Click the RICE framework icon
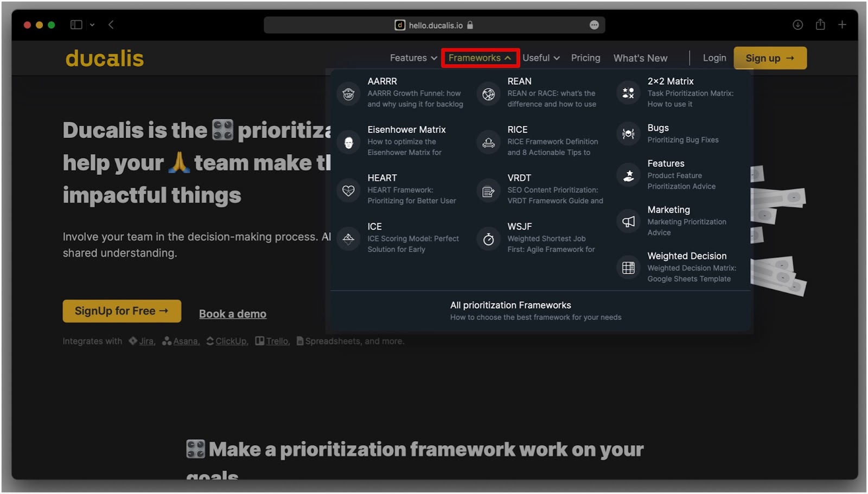The width and height of the screenshot is (868, 494). click(x=488, y=142)
